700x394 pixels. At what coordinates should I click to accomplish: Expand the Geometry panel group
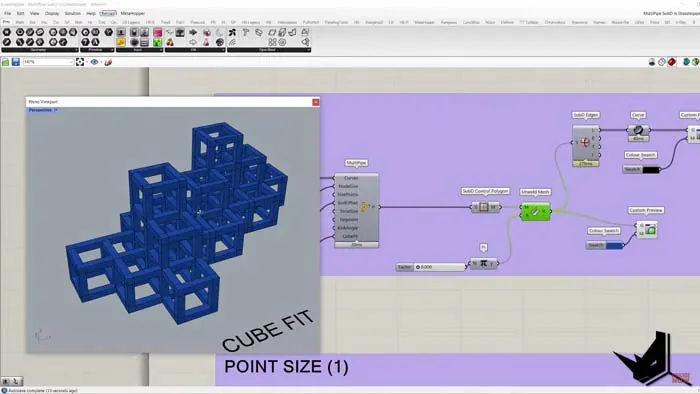coord(39,50)
